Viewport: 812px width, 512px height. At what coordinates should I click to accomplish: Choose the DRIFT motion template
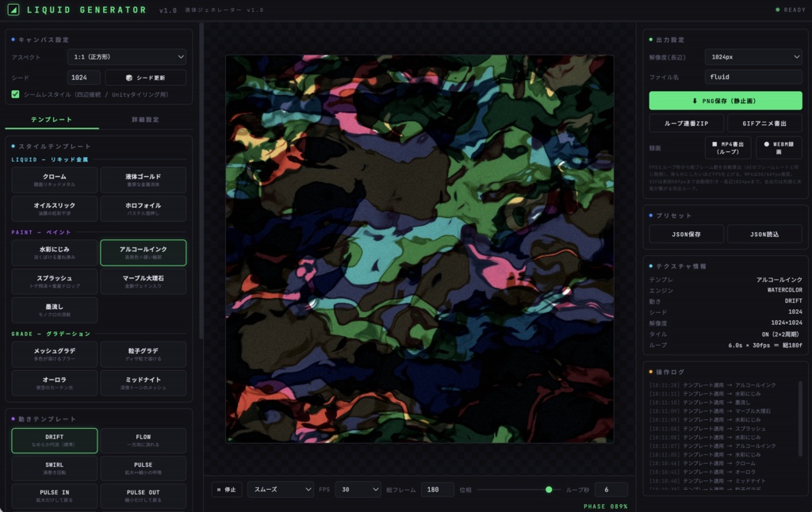coord(55,441)
